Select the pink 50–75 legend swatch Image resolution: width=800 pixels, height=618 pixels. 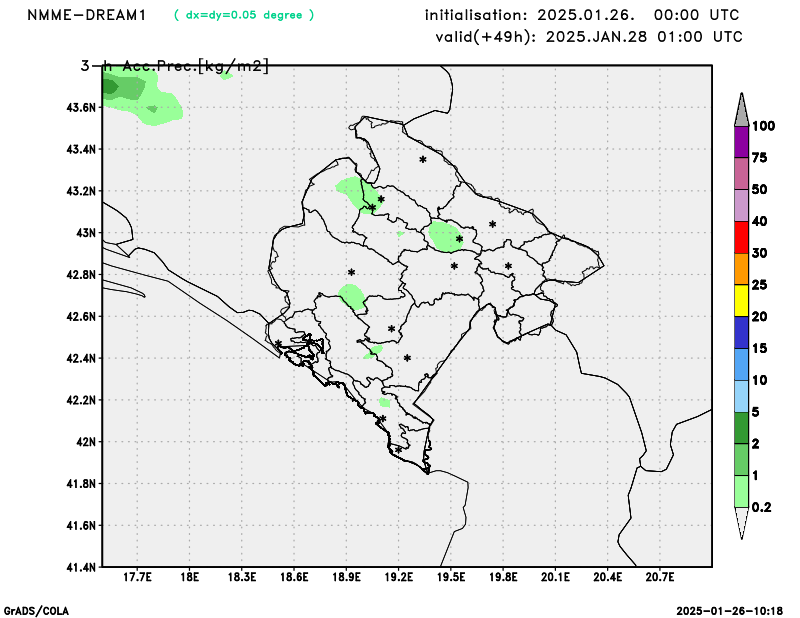pyautogui.click(x=741, y=174)
